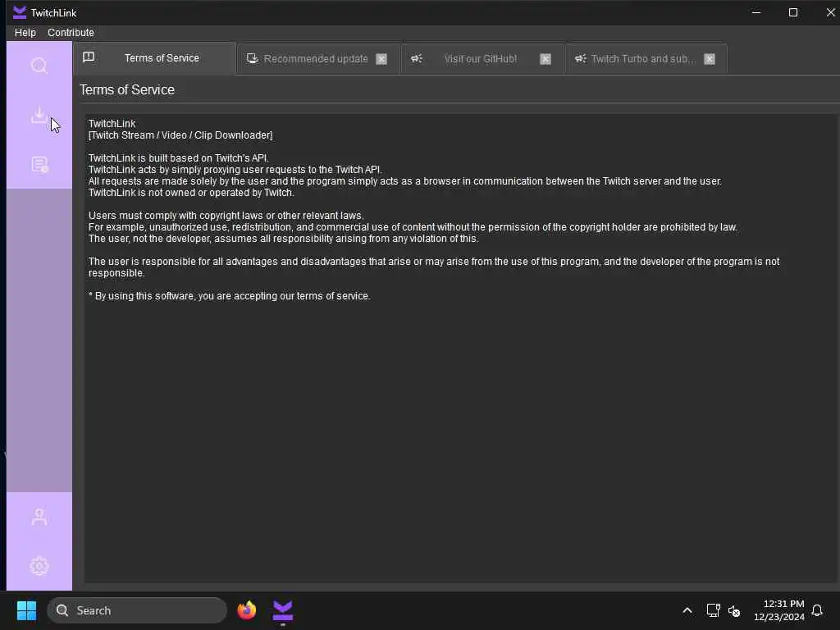This screenshot has height=630, width=840.
Task: Click the Terms of Service text area
Action: point(461,348)
